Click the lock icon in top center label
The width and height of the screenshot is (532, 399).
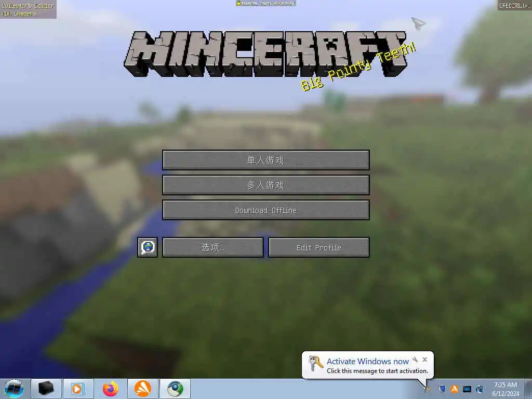click(x=238, y=3)
